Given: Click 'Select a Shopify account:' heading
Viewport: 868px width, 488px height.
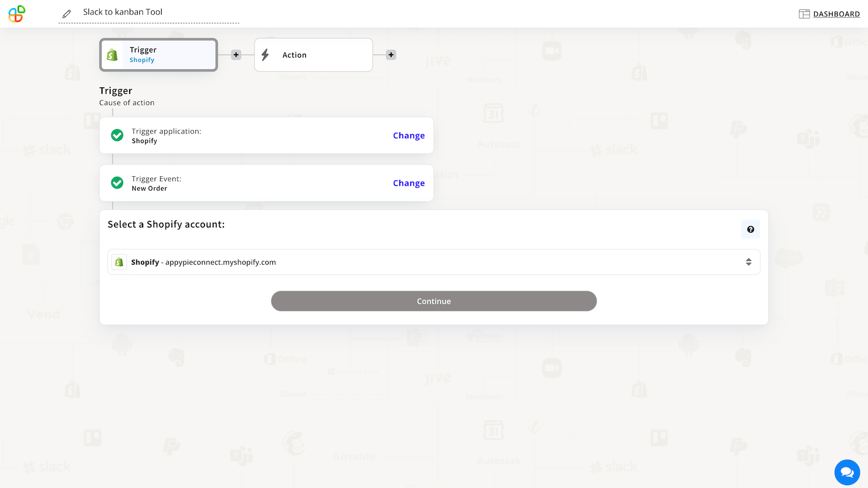Looking at the screenshot, I should [x=166, y=224].
